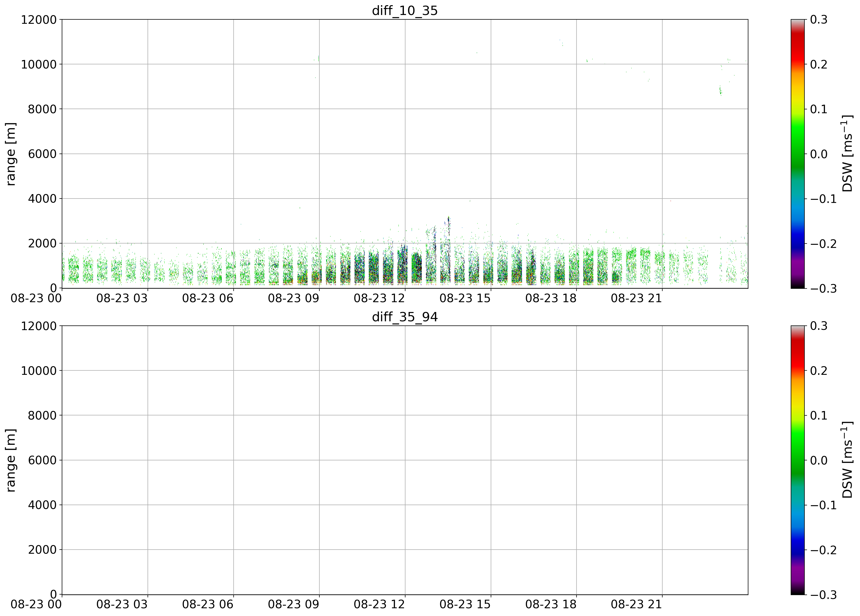Click the 08-23 12 x-tick under diff_35_94

(379, 604)
